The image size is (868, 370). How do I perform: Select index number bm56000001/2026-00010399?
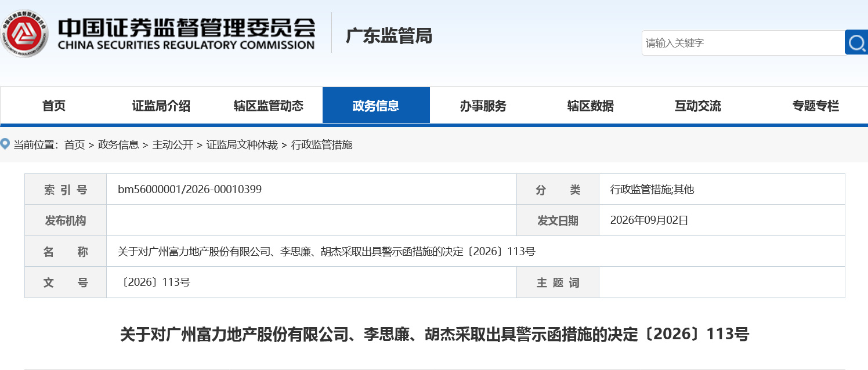click(x=190, y=189)
